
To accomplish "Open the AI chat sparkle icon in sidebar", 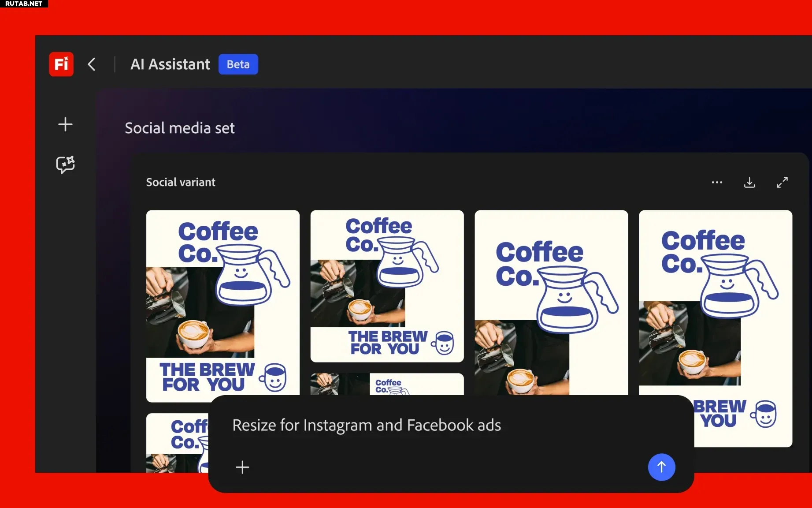I will (65, 164).
